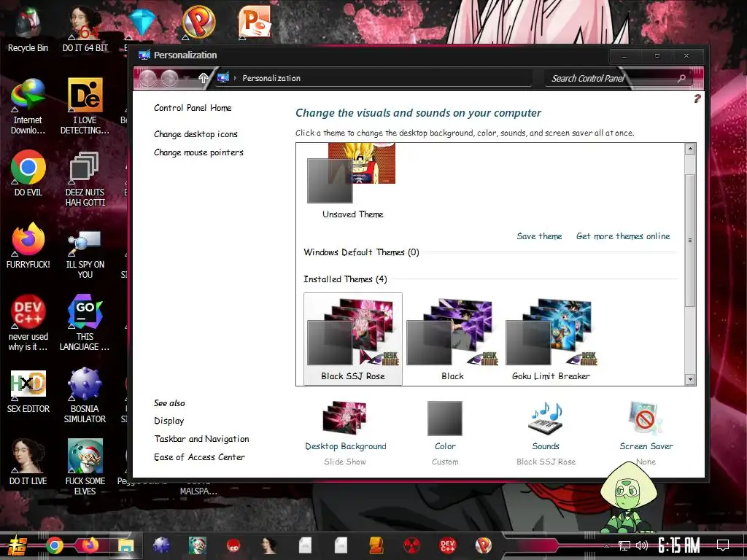Open the Recycle Bin desktop icon

point(28,28)
